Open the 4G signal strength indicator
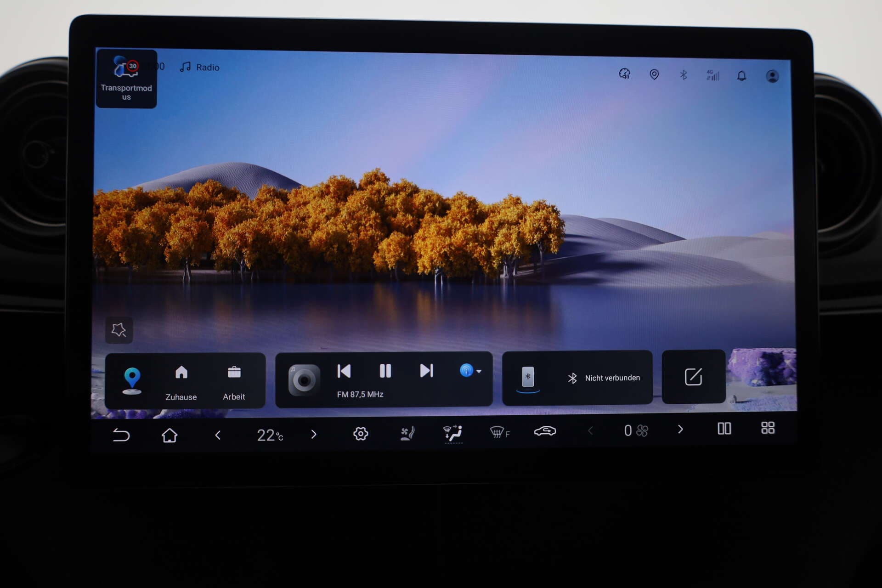The image size is (882, 588). pyautogui.click(x=712, y=75)
